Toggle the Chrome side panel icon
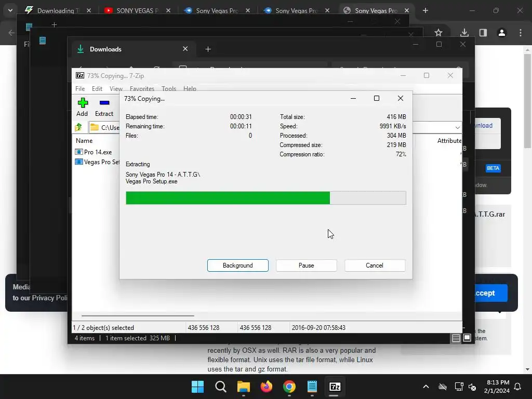The height and width of the screenshot is (399, 532). point(483,33)
